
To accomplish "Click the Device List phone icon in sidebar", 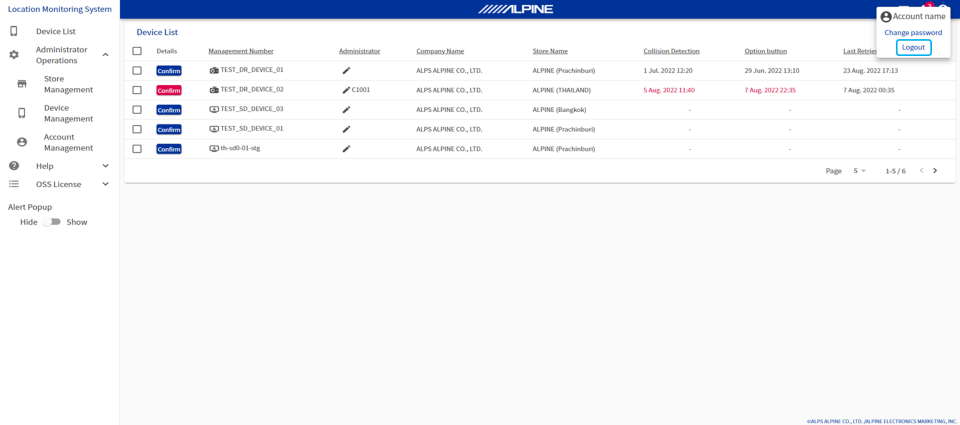I will tap(13, 31).
